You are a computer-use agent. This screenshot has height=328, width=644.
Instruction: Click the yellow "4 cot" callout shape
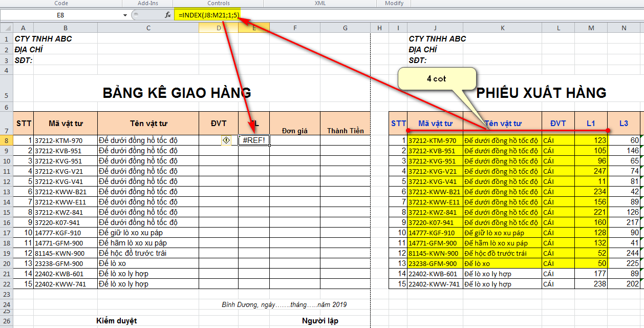tap(437, 79)
